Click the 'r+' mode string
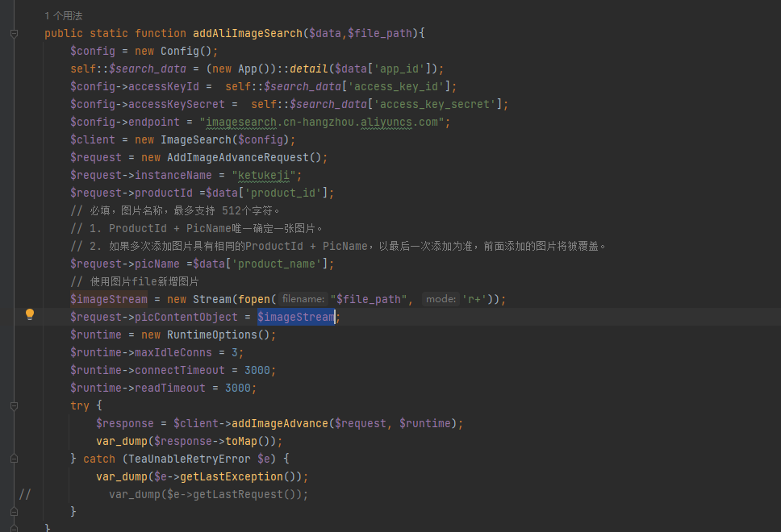 (474, 299)
